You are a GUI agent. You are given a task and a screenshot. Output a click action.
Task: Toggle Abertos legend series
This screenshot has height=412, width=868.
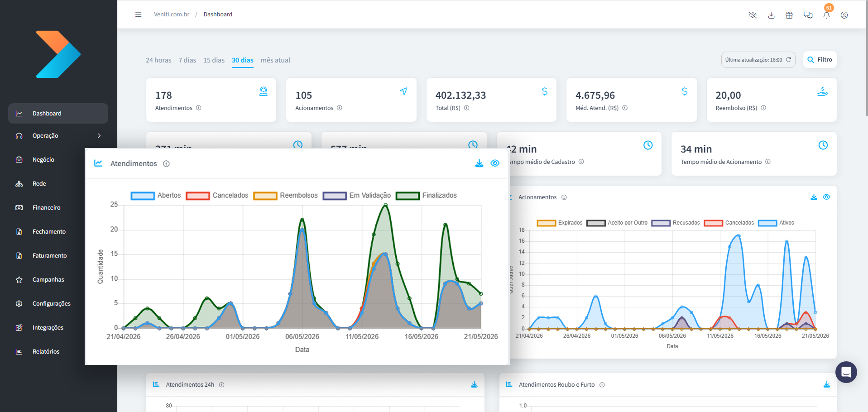point(156,196)
